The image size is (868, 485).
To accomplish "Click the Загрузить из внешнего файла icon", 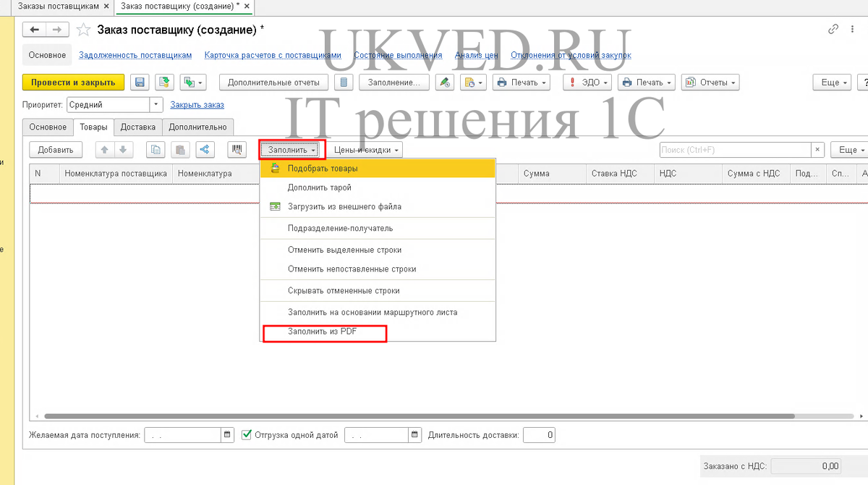I will click(x=275, y=207).
